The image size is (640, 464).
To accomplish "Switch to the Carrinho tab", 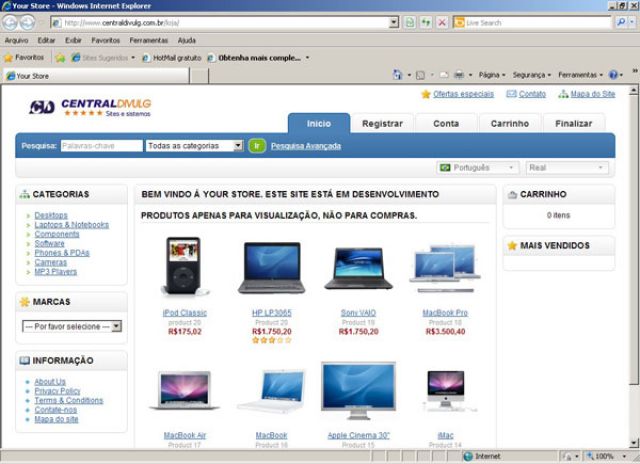I will (x=510, y=124).
